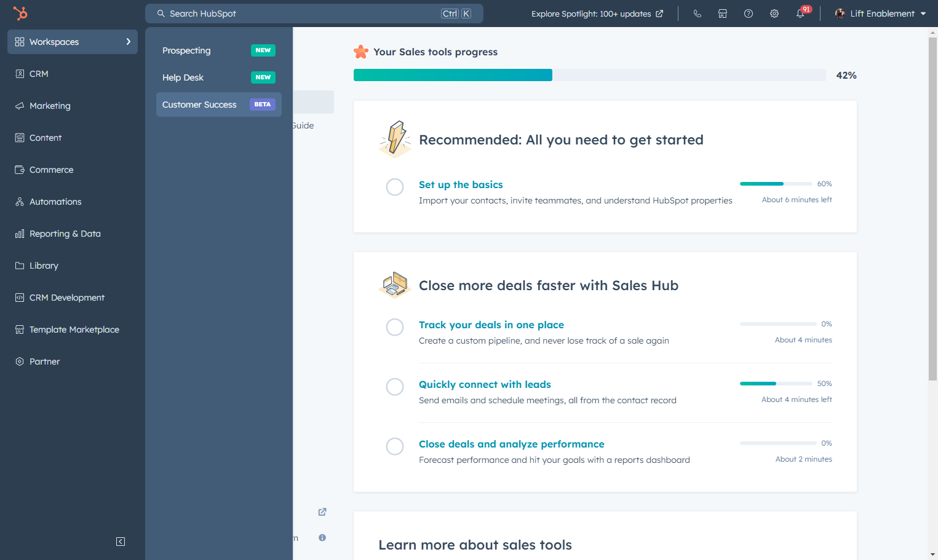Image resolution: width=938 pixels, height=560 pixels.
Task: Select Customer Success beta workspace
Action: pos(219,105)
